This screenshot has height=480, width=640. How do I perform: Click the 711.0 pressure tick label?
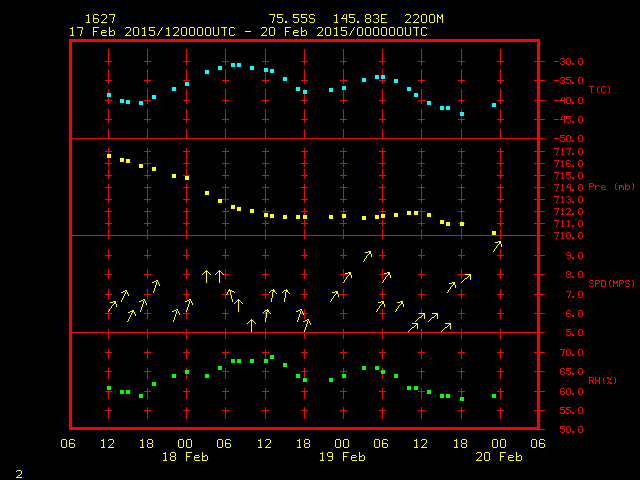pyautogui.click(x=568, y=224)
